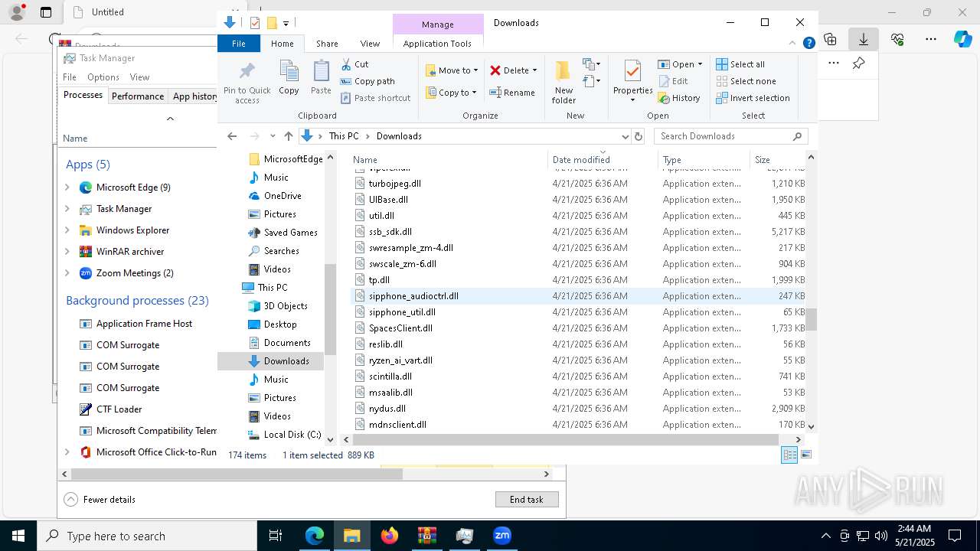Open Edge Copilot sidebar icon
The height and width of the screenshot is (551, 980).
tap(962, 39)
